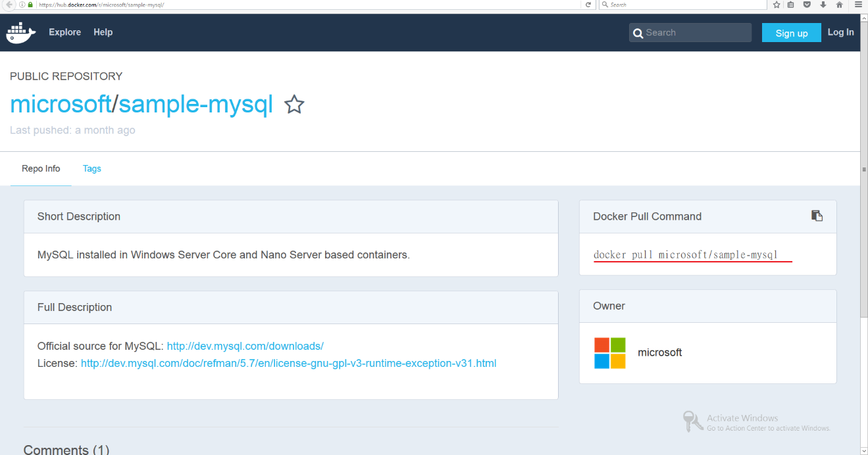Click the magnifier in Docker search box

pyautogui.click(x=638, y=33)
